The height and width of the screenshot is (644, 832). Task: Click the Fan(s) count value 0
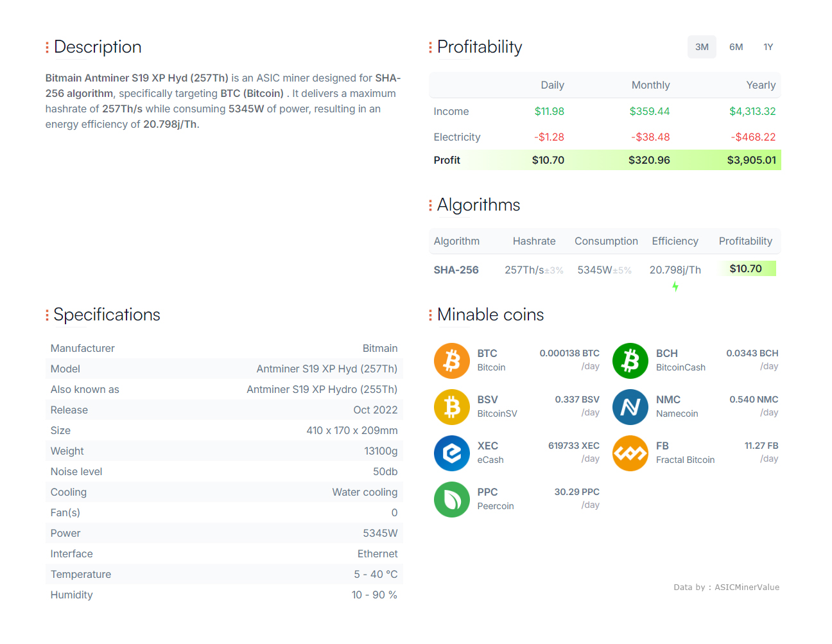pyautogui.click(x=394, y=512)
